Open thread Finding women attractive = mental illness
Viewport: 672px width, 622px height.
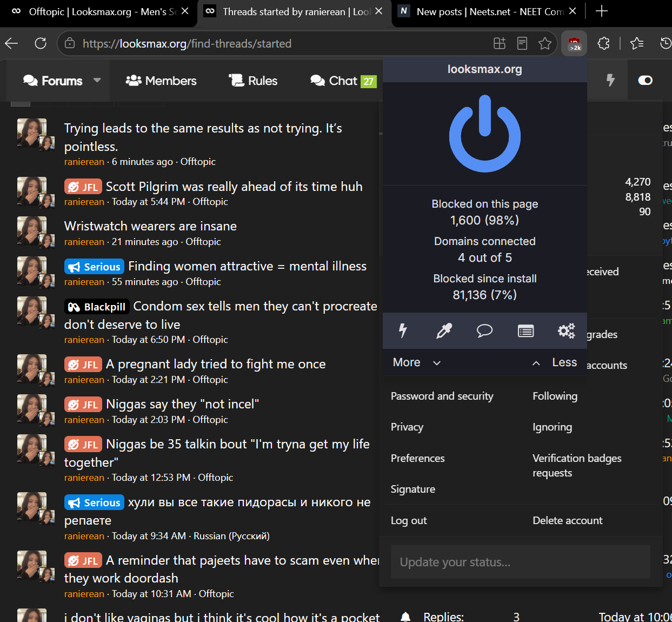(247, 266)
